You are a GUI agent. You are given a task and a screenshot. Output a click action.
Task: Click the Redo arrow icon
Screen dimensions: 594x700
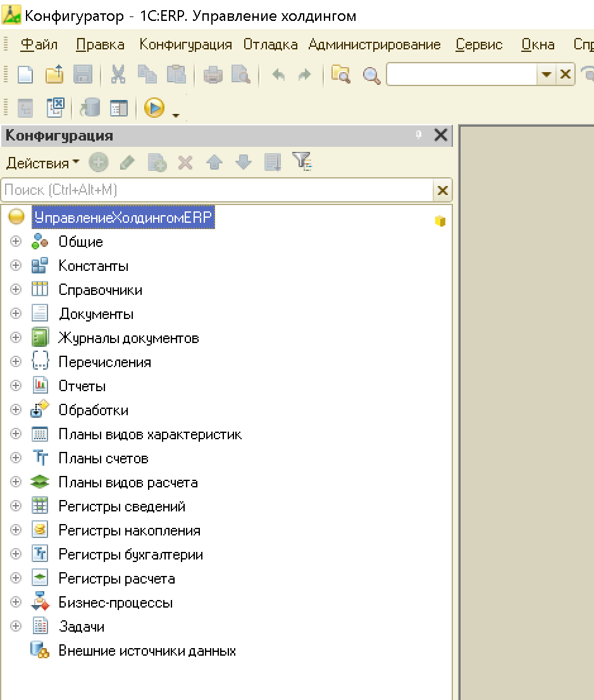click(x=305, y=75)
